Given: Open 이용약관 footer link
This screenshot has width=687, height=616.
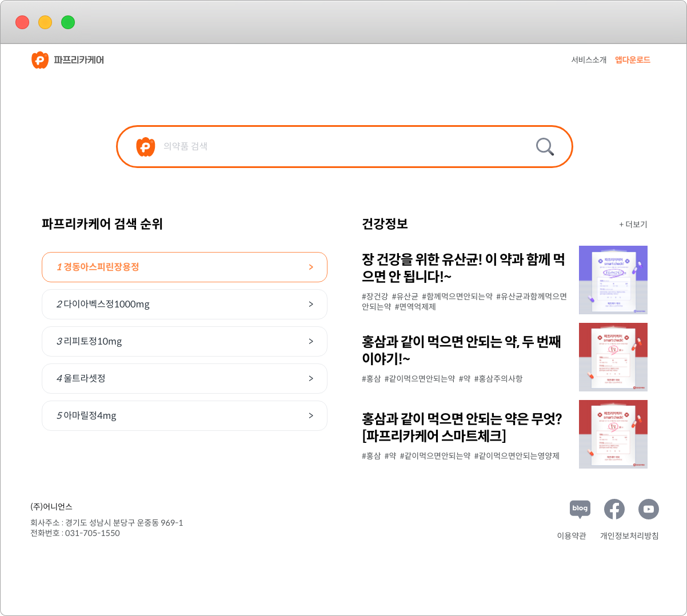Looking at the screenshot, I should 572,536.
